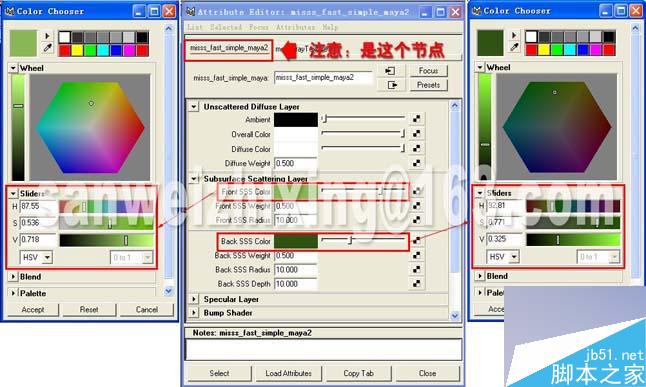Click the misss_fast_simple_maya name field
The width and height of the screenshot is (646, 387).
point(323,77)
